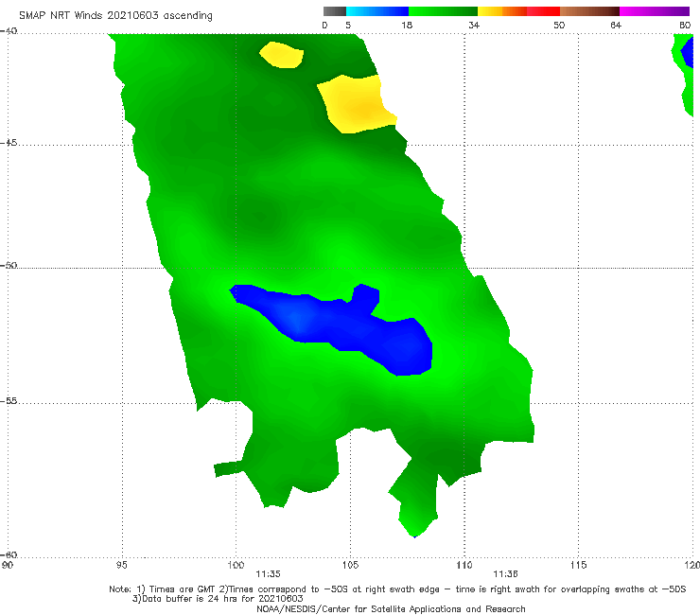Click the '18' label under the color bar
The height and width of the screenshot is (615, 700).
tap(407, 25)
